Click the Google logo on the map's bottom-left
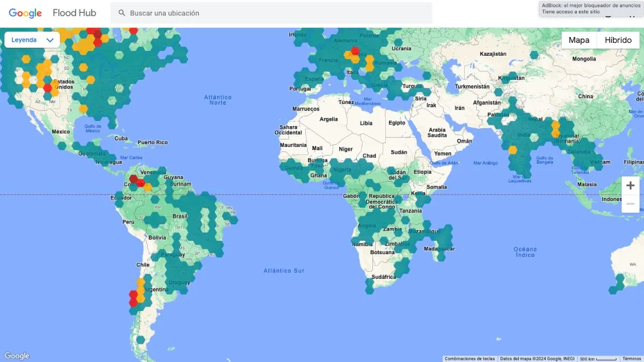 click(x=17, y=356)
